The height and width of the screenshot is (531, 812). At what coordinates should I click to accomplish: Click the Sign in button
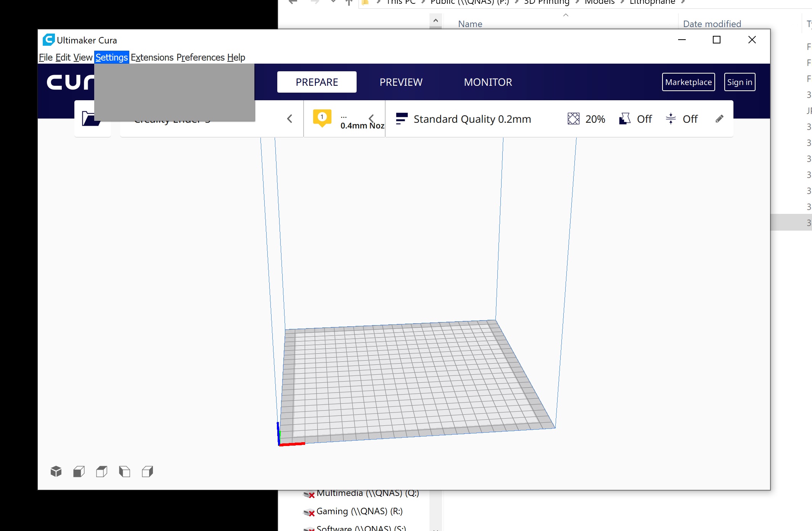739,82
